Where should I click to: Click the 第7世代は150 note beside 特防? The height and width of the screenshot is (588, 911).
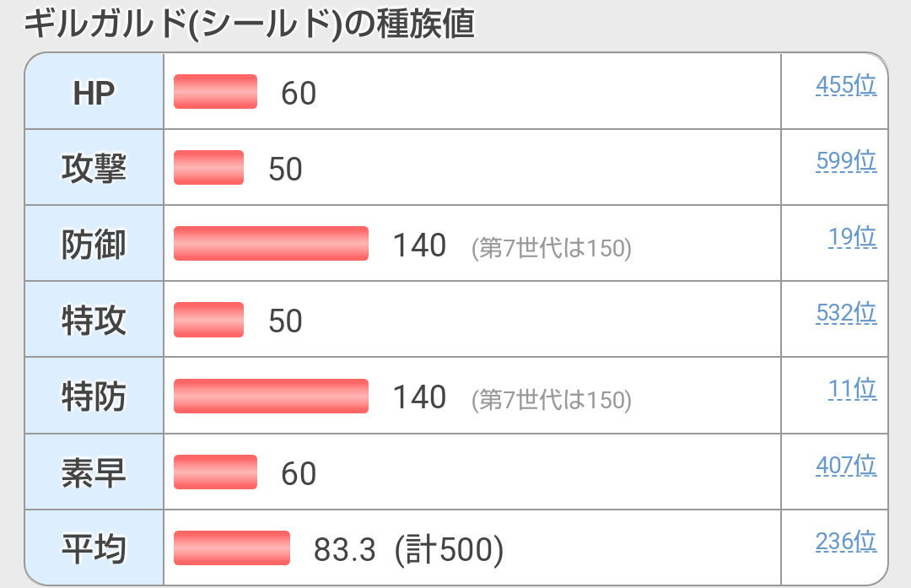tap(552, 400)
